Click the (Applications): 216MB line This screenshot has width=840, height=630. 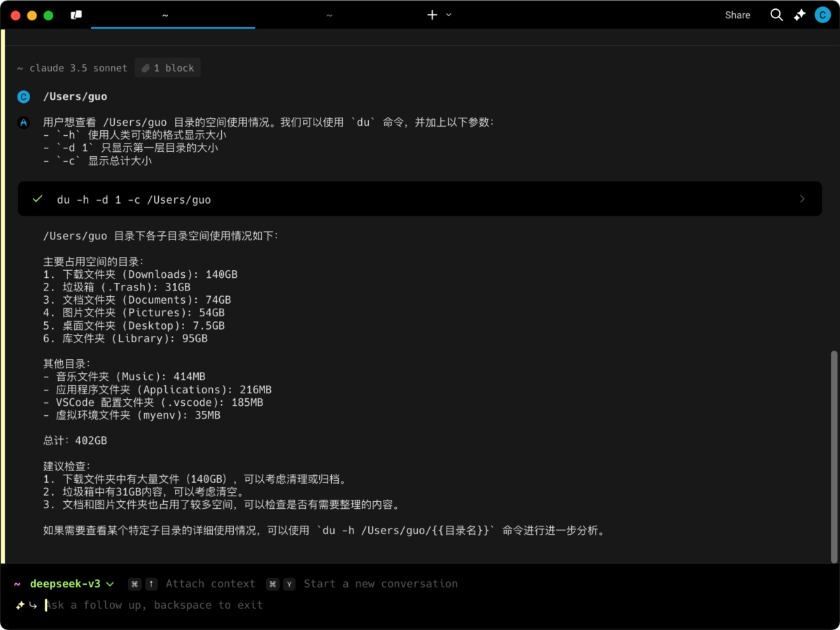point(157,389)
